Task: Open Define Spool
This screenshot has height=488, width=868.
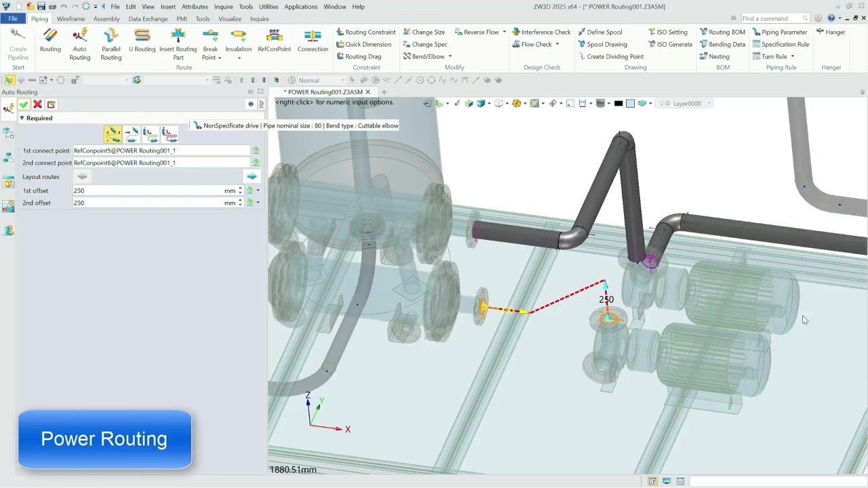Action: [x=599, y=32]
